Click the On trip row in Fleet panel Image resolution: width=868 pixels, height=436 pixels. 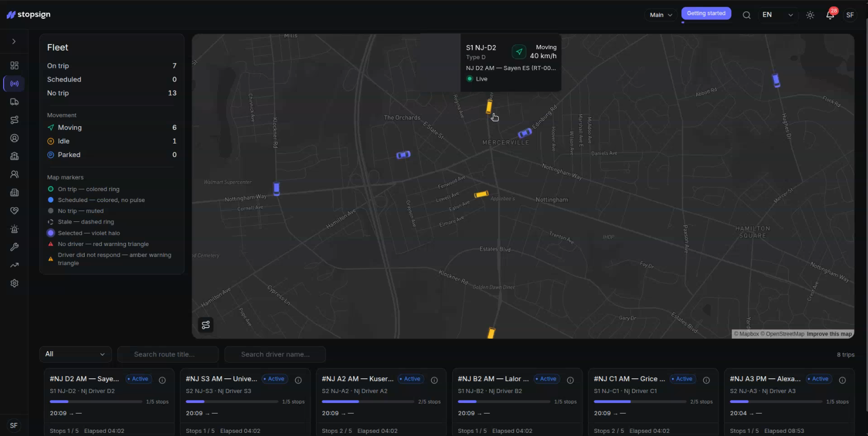[x=112, y=66]
